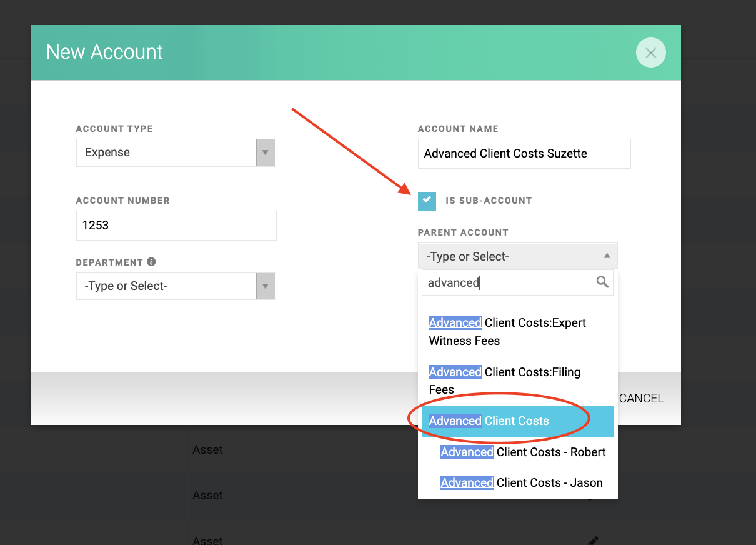Select Advanced Client Costs:Expert Witness Fees
The height and width of the screenshot is (545, 756).
point(517,332)
